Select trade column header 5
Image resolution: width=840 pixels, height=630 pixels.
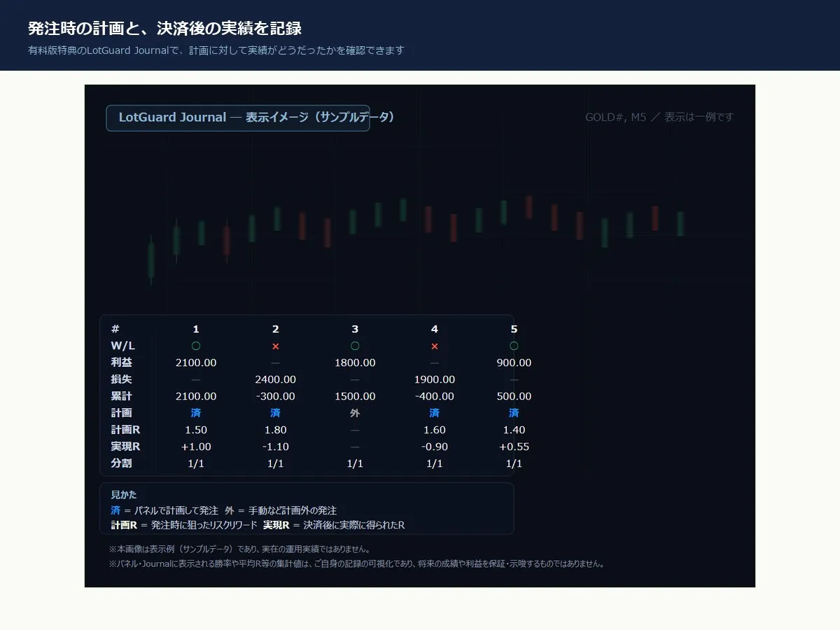point(514,329)
